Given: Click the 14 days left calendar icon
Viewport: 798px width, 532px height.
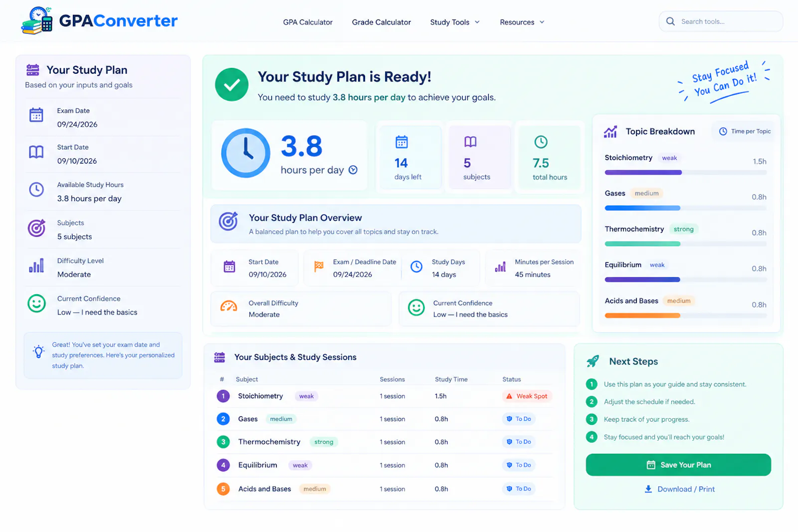Looking at the screenshot, I should tap(401, 142).
